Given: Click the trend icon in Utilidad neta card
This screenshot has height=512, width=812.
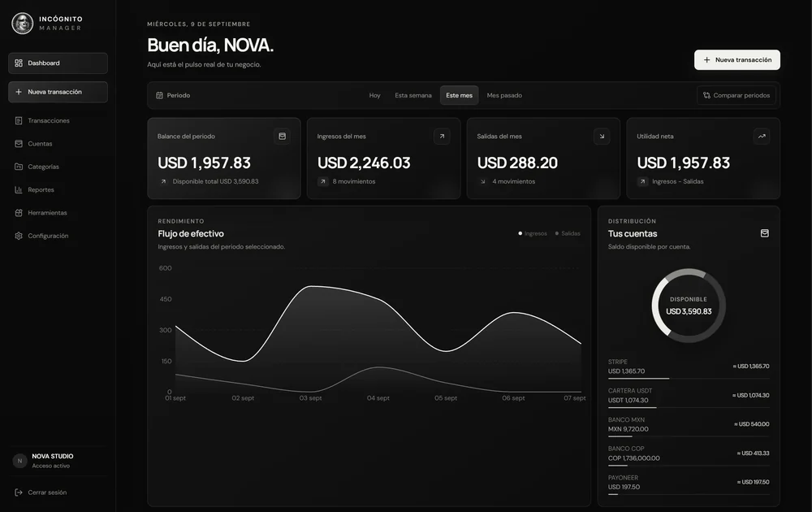Looking at the screenshot, I should click(762, 137).
